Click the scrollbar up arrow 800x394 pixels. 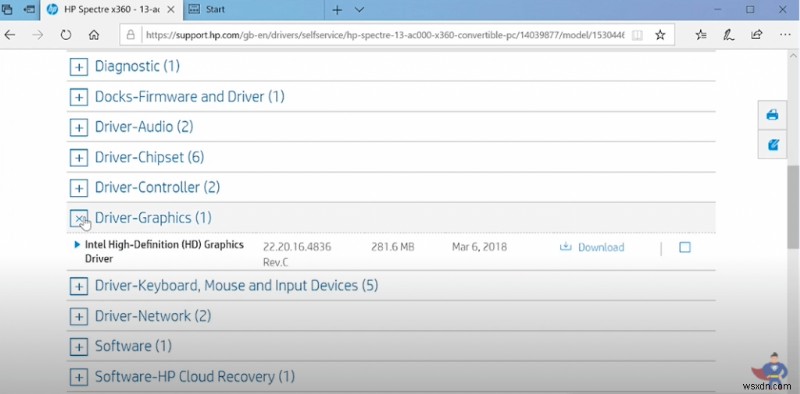tap(793, 55)
